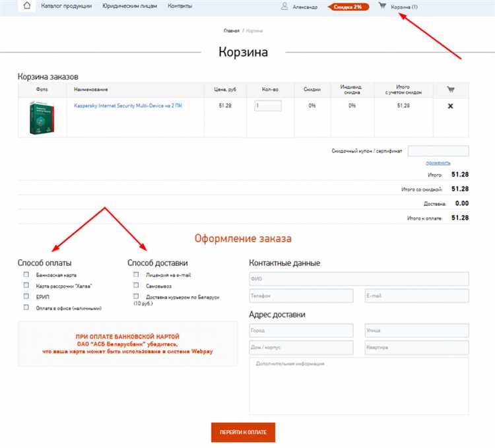This screenshot has height=448, width=495.
Task: Click the shopping cart icon in header
Action: 381,7
